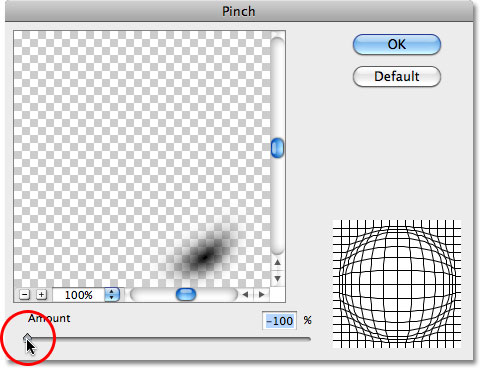This screenshot has height=368, width=480.
Task: Click the up arrow of vertical scrollbar
Action: [x=277, y=262]
